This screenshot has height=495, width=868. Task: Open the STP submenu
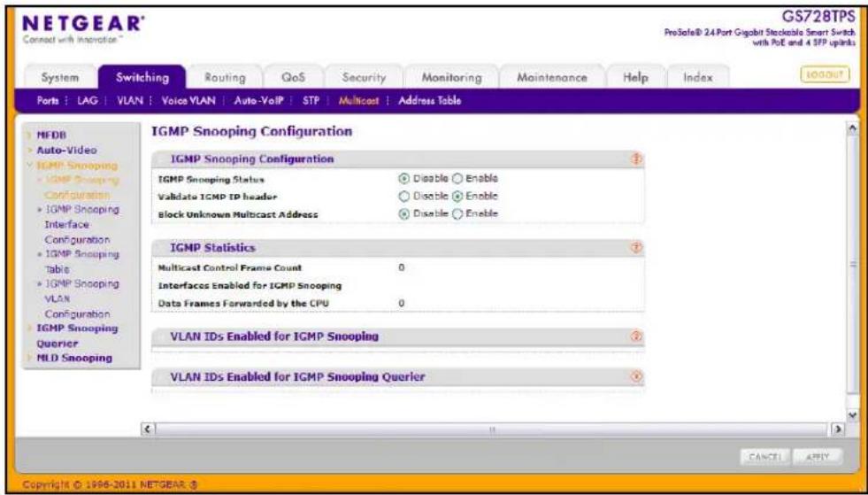click(311, 101)
